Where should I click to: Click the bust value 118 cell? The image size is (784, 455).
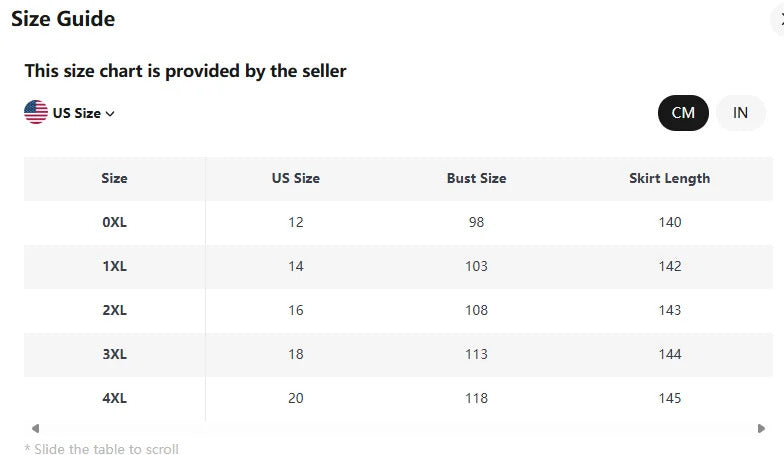[476, 398]
